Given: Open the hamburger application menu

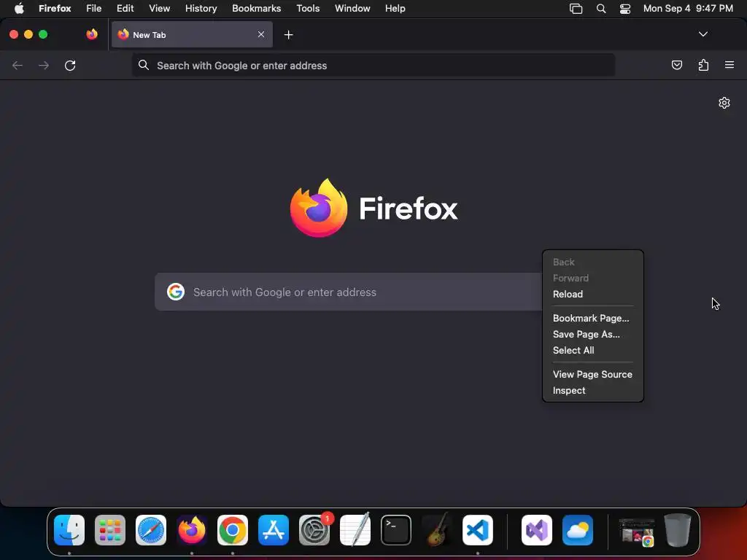Looking at the screenshot, I should pos(729,65).
